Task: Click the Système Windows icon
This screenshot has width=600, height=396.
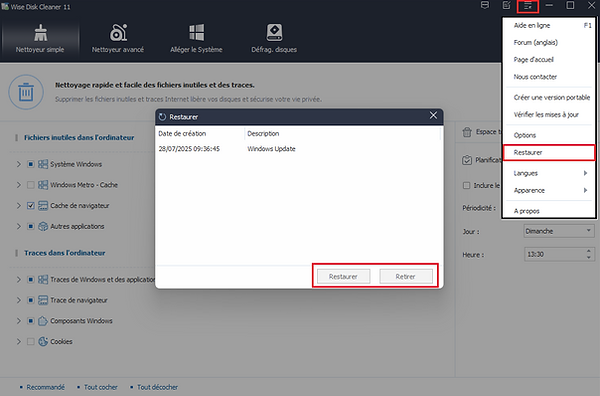Action: click(x=43, y=164)
